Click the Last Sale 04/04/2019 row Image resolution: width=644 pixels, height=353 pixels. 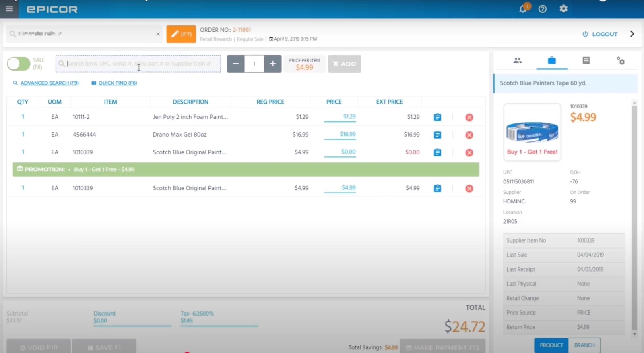pyautogui.click(x=564, y=255)
